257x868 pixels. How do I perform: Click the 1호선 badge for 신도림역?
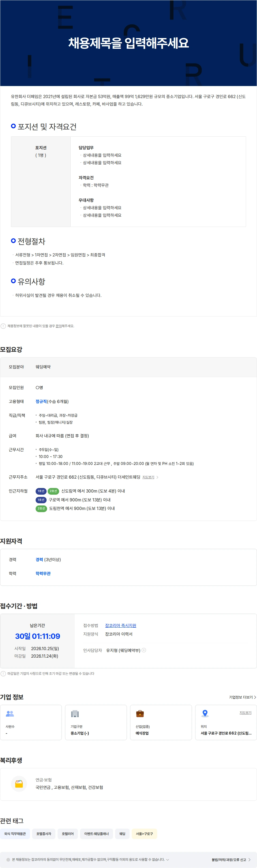[41, 491]
